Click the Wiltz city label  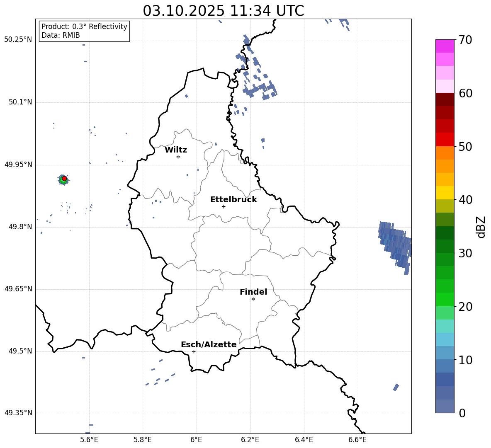[176, 150]
